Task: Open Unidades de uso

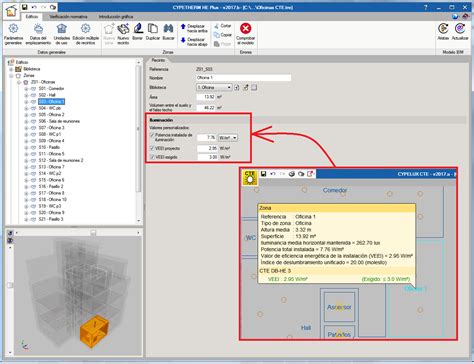Action: coord(62,34)
